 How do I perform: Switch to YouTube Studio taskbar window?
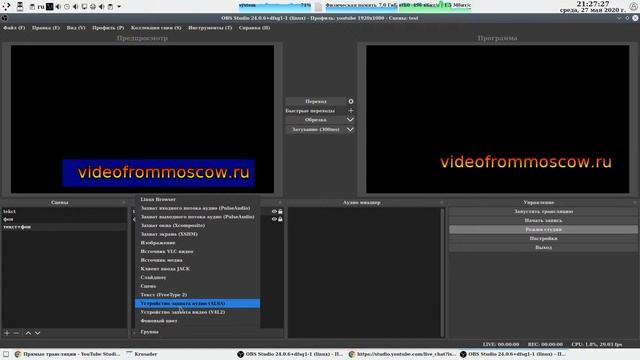(67, 354)
